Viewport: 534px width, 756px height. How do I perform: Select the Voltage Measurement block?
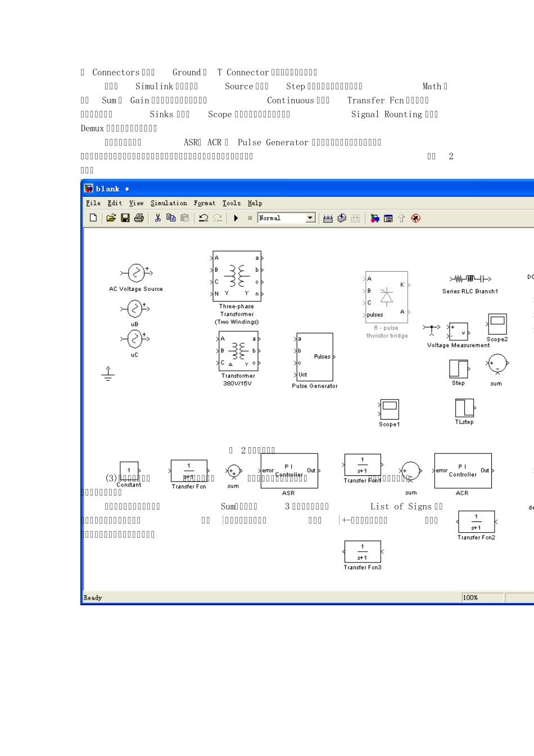pos(458,332)
